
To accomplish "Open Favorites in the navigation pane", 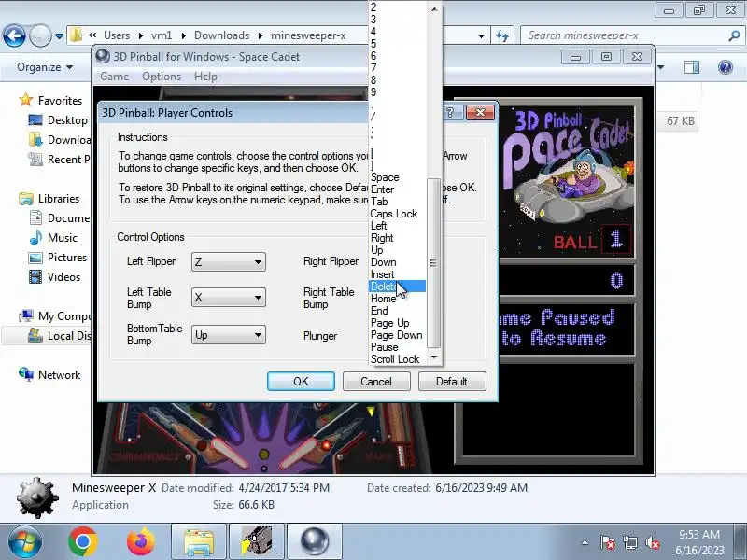I will pyautogui.click(x=50, y=101).
